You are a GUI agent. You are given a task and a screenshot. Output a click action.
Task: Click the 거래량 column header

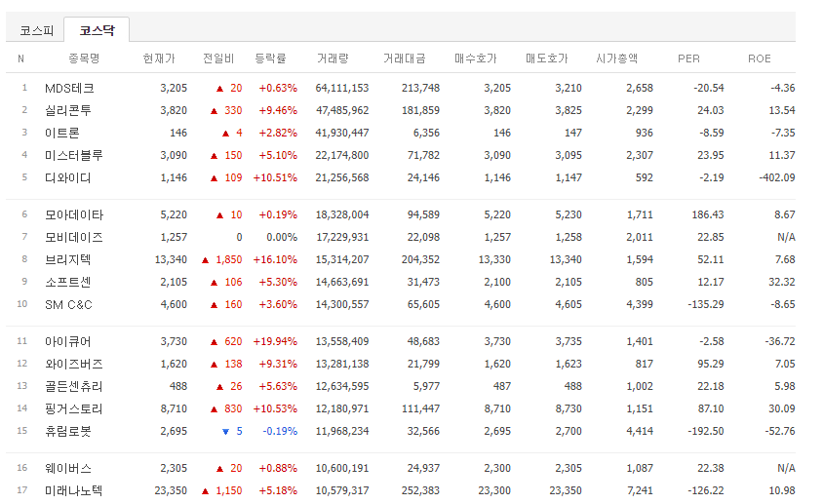tap(333, 58)
